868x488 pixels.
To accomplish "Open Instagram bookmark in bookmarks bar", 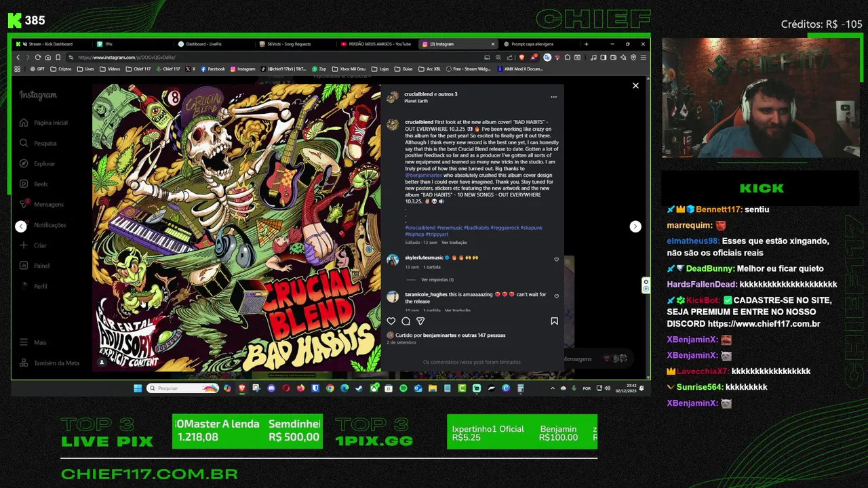I will 242,69.
